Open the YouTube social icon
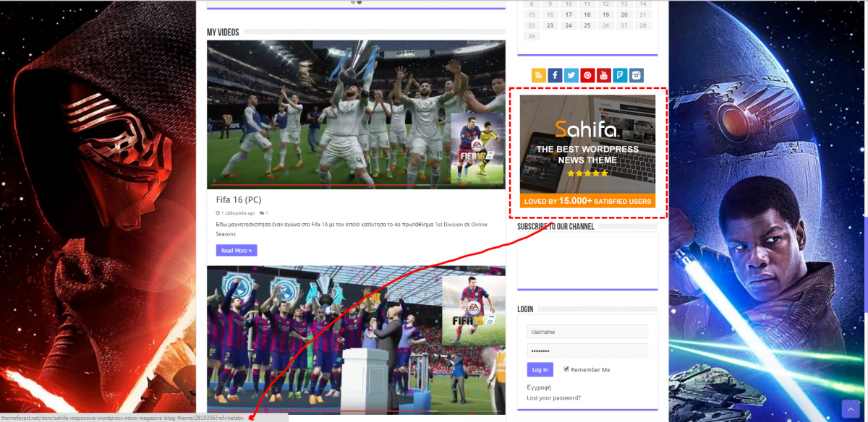Viewport: 868px width, 422px height. pos(604,75)
